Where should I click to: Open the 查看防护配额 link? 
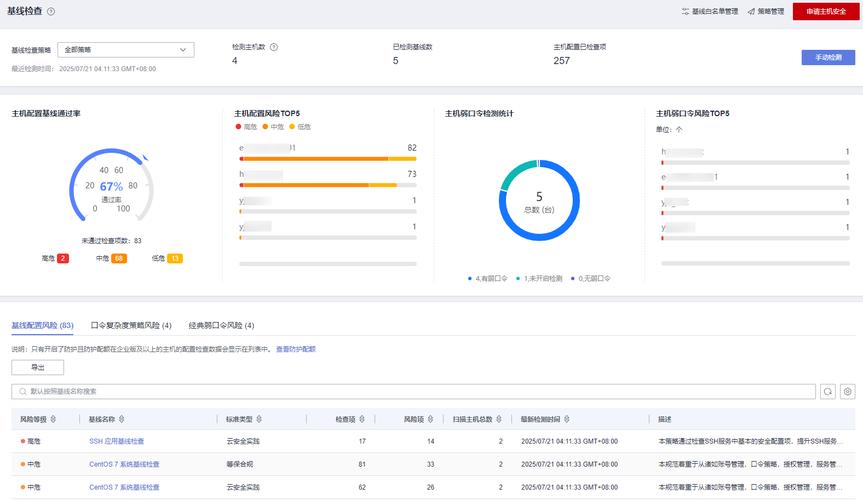[296, 349]
